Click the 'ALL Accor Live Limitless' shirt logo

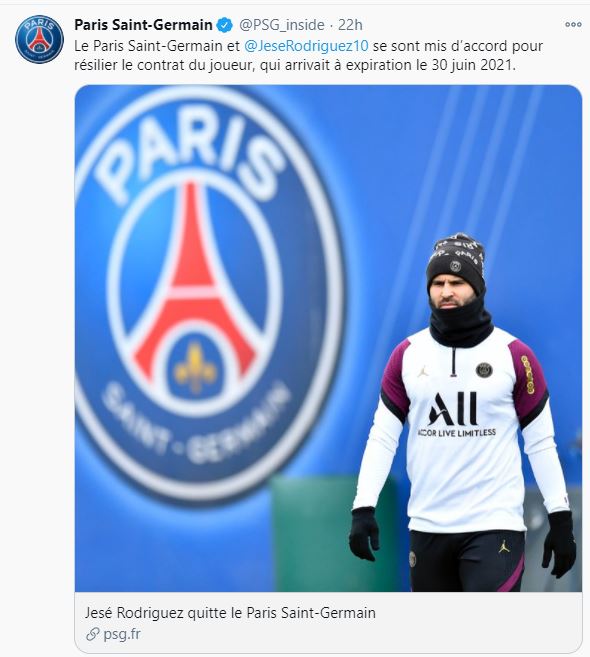tap(457, 415)
